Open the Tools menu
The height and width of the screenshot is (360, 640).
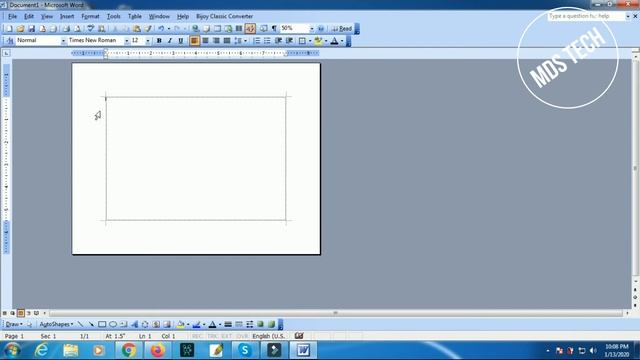coord(113,16)
